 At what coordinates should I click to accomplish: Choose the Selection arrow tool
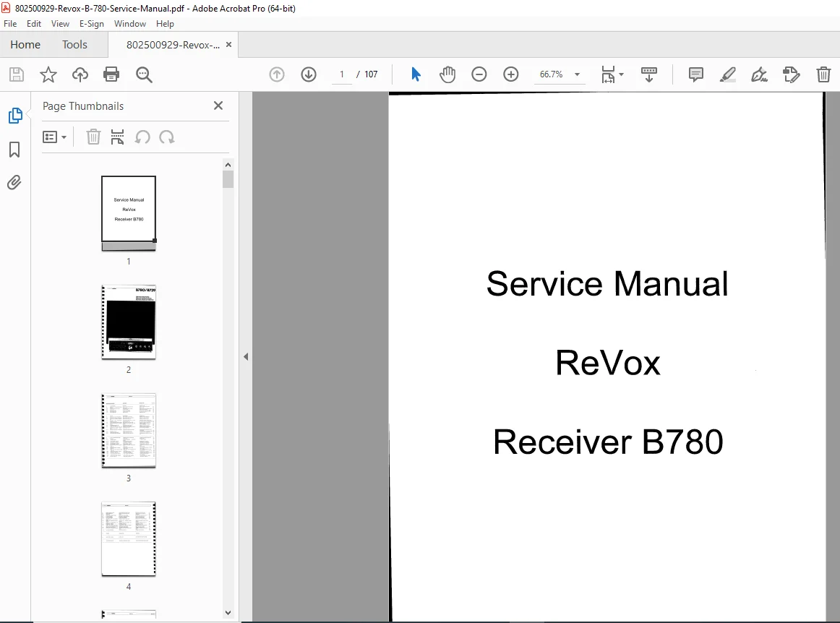pyautogui.click(x=416, y=74)
